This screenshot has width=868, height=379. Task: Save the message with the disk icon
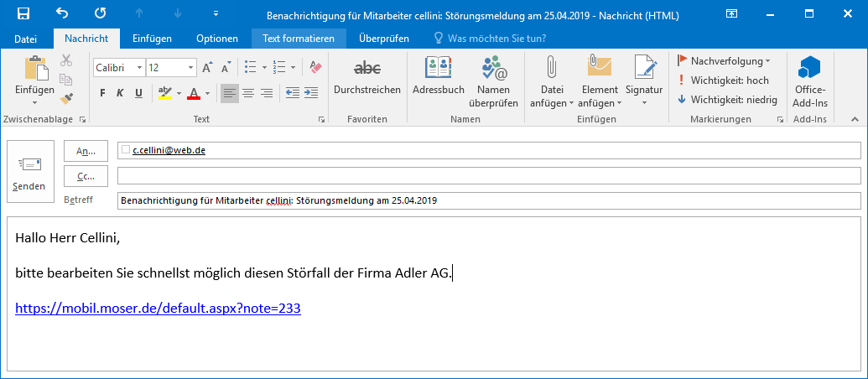(x=23, y=13)
